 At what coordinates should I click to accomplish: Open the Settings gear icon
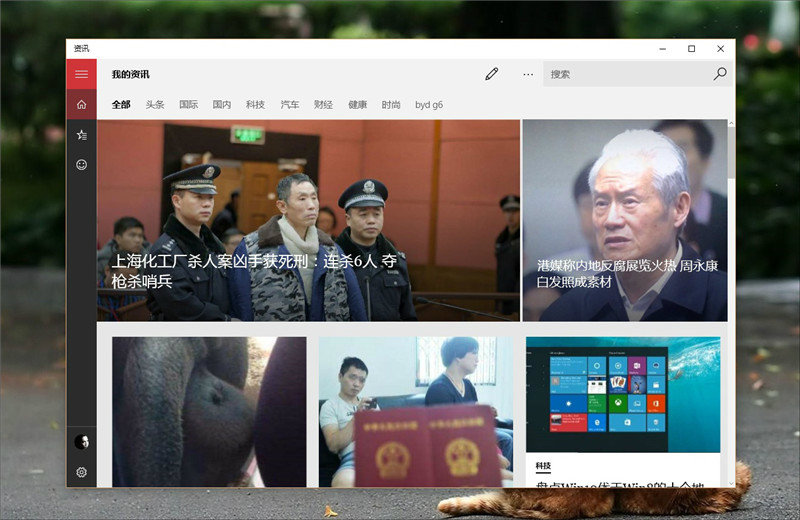[x=81, y=472]
